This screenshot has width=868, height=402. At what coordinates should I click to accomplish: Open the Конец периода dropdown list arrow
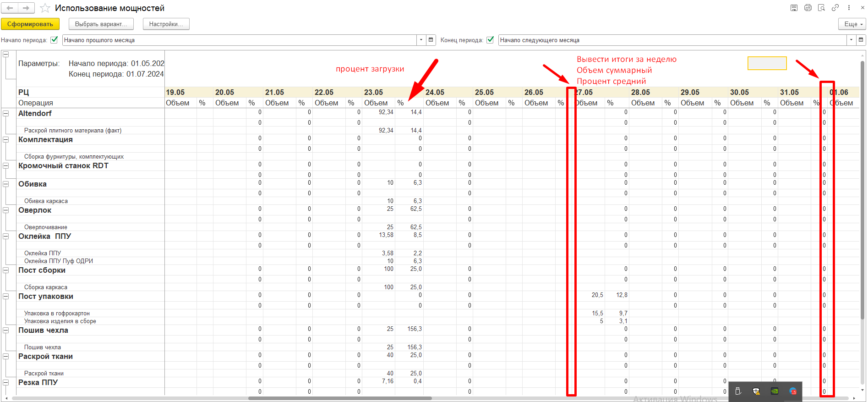coord(851,40)
